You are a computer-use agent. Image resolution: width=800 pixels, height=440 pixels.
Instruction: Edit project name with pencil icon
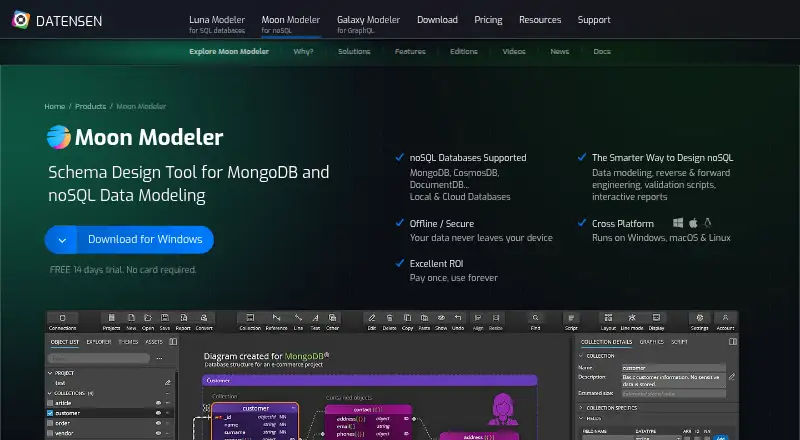point(167,382)
